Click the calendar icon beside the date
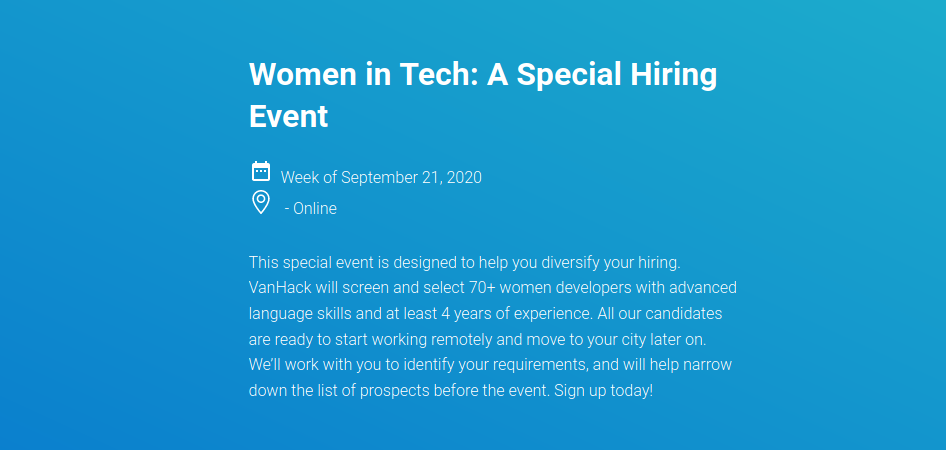This screenshot has width=946, height=450. click(261, 171)
